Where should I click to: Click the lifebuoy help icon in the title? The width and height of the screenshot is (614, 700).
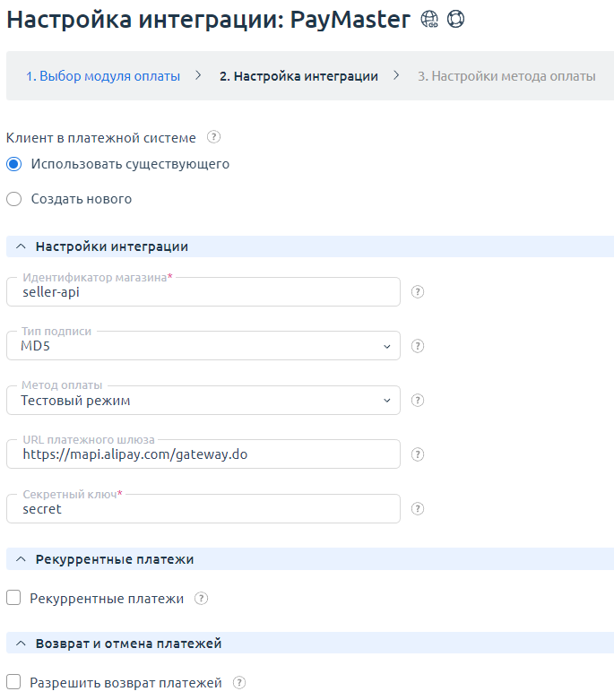(455, 20)
